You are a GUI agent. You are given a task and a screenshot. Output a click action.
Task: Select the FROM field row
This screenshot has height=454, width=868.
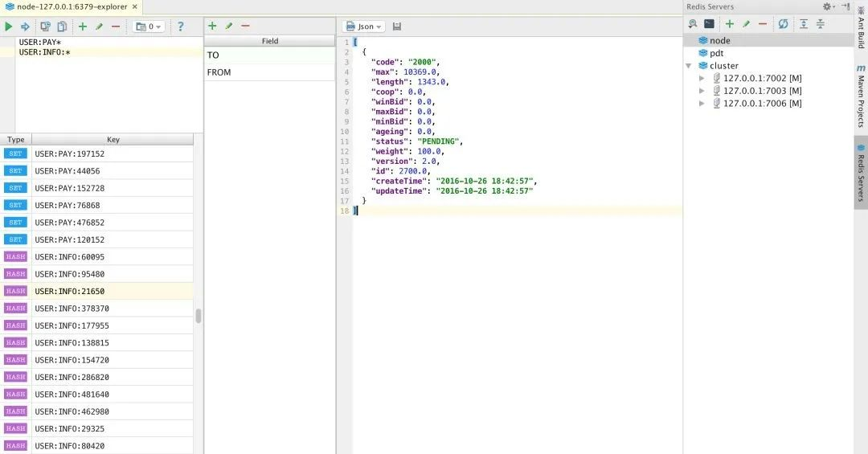(269, 72)
